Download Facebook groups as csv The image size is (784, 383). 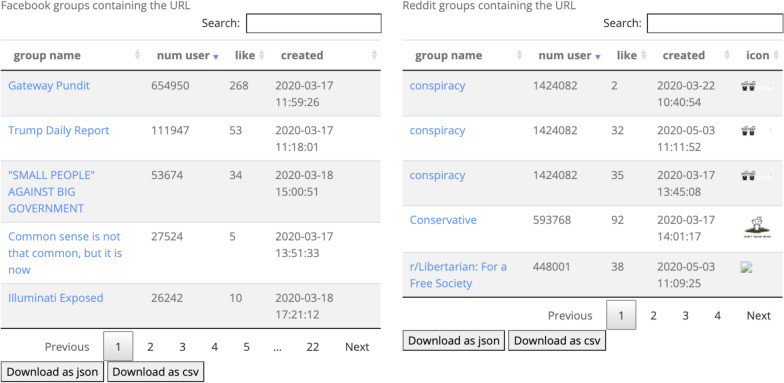click(x=156, y=372)
